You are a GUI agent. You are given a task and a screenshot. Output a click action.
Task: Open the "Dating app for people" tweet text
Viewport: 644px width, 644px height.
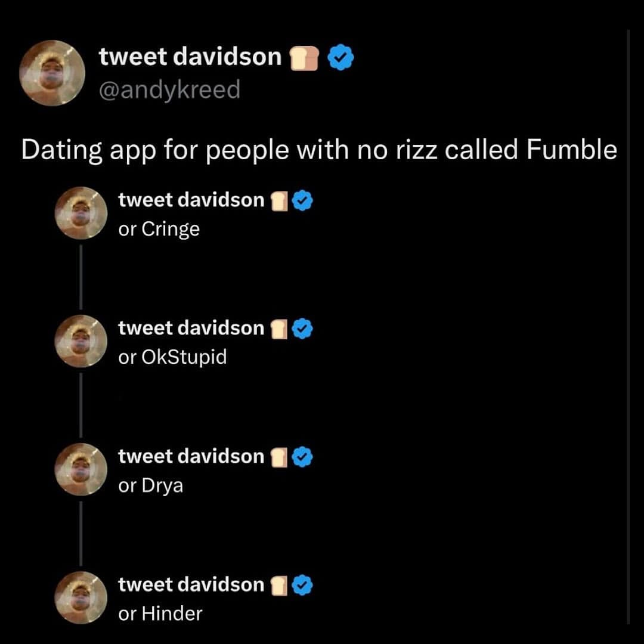318,150
